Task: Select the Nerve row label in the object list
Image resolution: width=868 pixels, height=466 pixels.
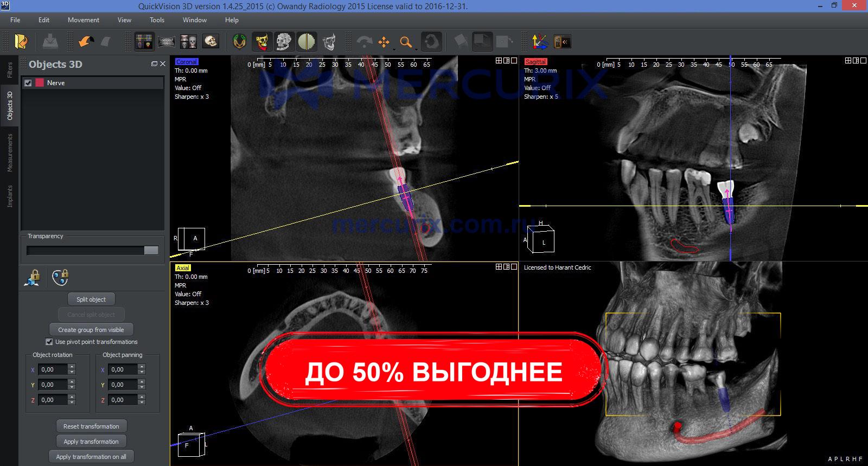Action: (56, 83)
